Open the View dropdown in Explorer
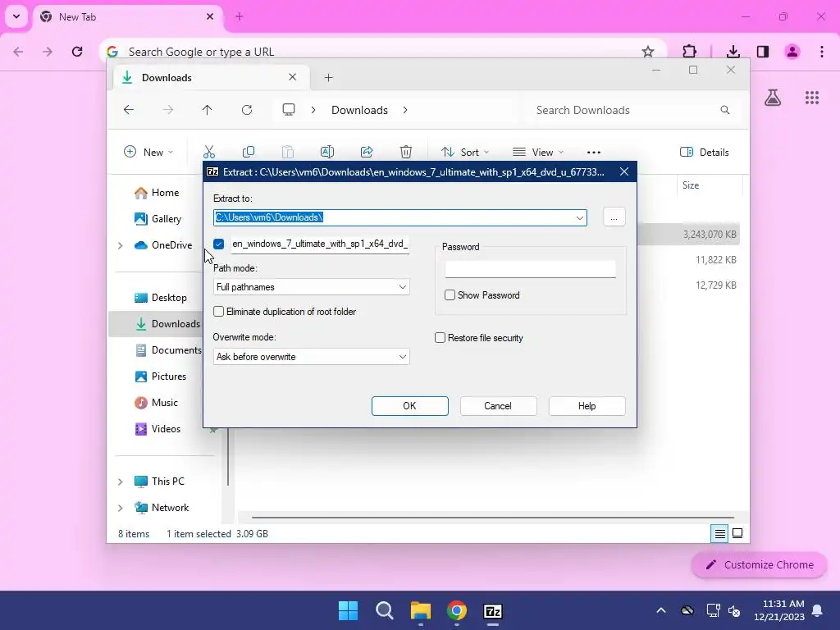This screenshot has height=630, width=840. (x=538, y=152)
